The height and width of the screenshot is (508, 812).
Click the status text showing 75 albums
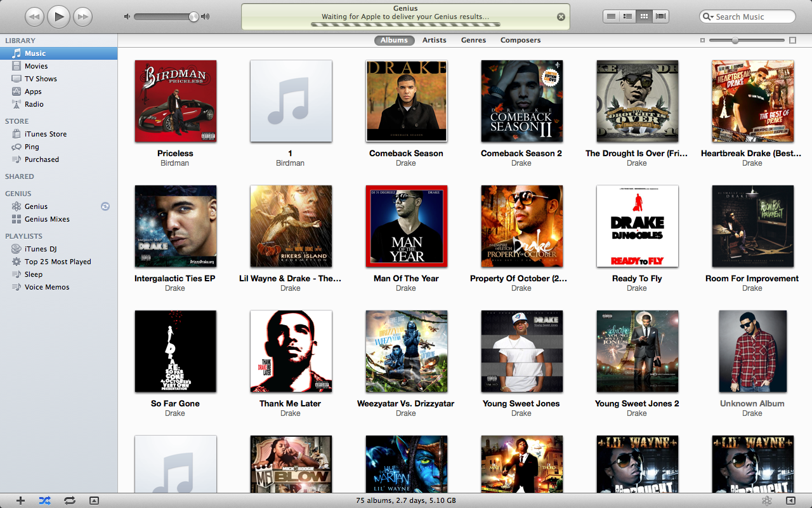pyautogui.click(x=406, y=500)
